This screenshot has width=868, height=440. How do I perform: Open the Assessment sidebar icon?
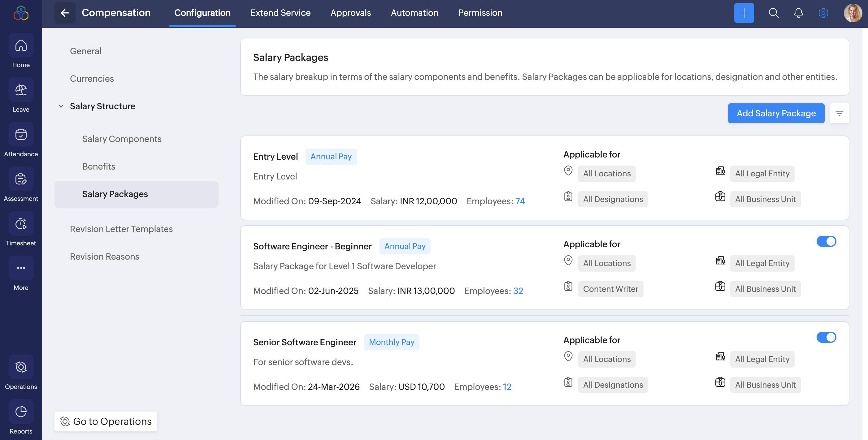click(21, 179)
